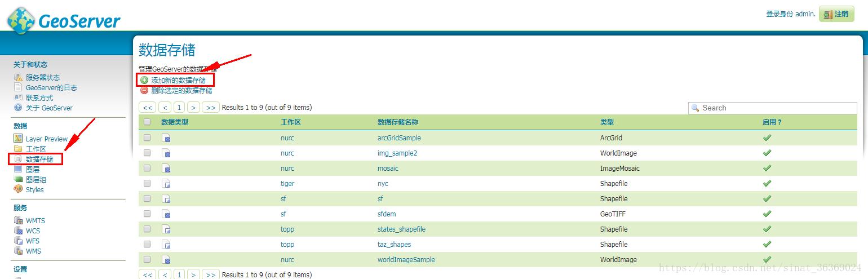Image resolution: width=868 pixels, height=279 pixels.
Task: Sort by 启用? column header
Action: pos(772,122)
